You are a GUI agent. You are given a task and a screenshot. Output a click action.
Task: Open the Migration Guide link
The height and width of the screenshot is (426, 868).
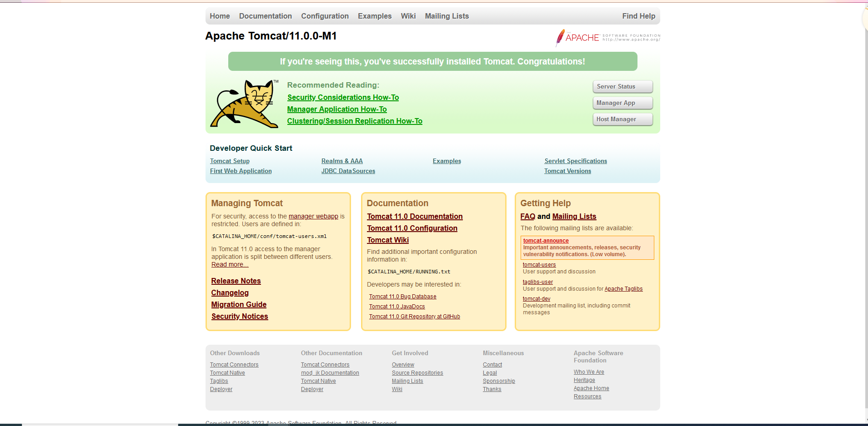(x=239, y=304)
